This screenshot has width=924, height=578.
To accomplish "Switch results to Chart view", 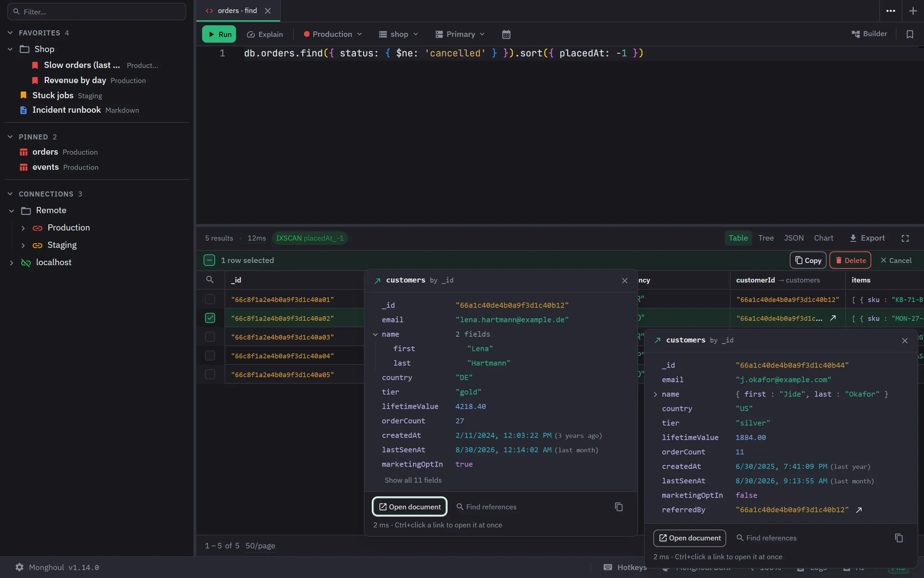I will [823, 238].
